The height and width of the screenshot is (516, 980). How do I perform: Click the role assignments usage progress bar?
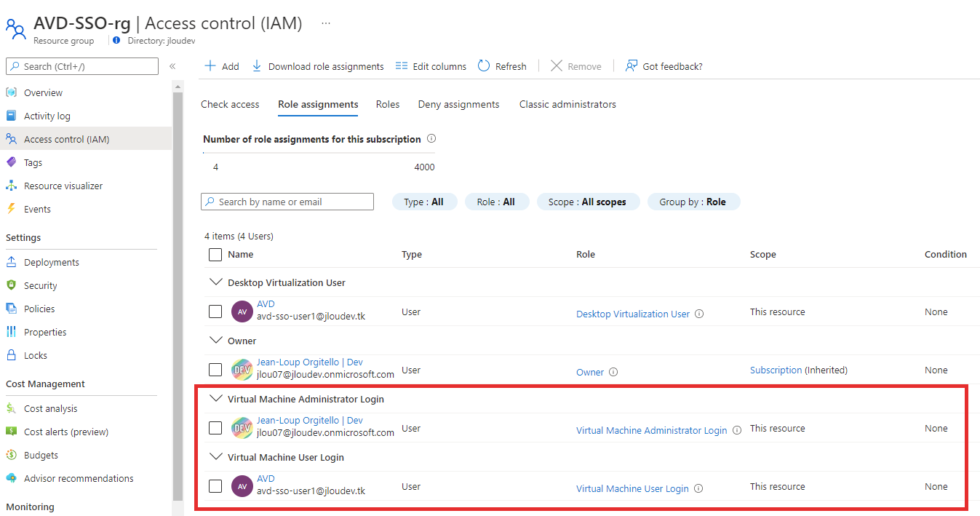319,153
